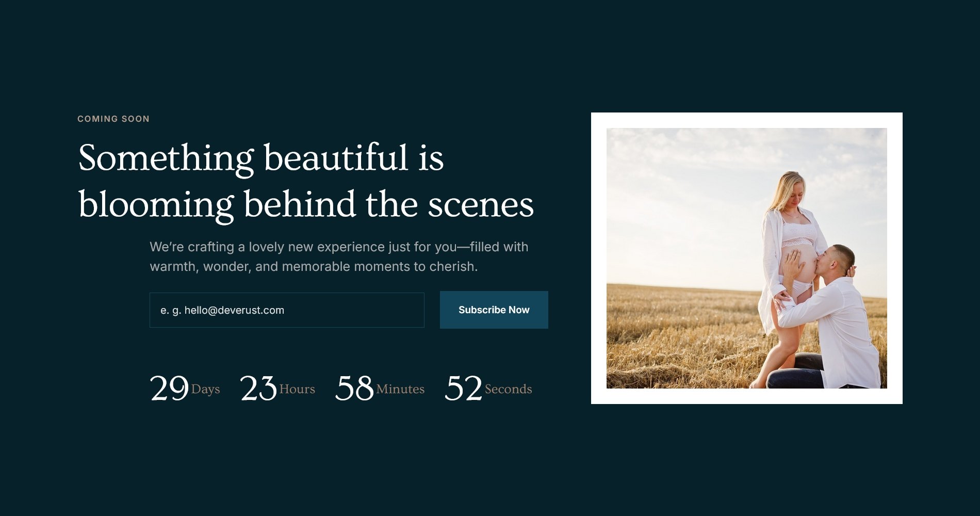Click the Hours countdown label
This screenshot has width=980, height=516.
pyautogui.click(x=297, y=389)
